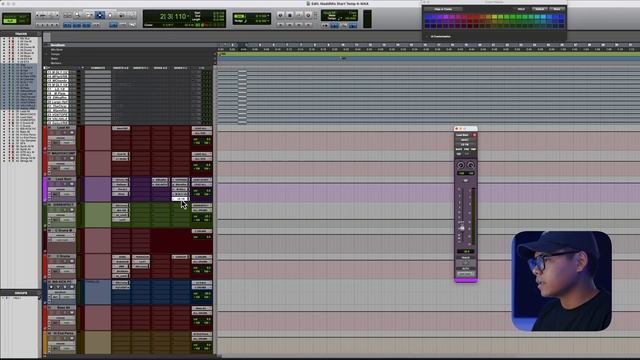Toggle the Metronome click button
The image size is (640, 360).
click(335, 25)
